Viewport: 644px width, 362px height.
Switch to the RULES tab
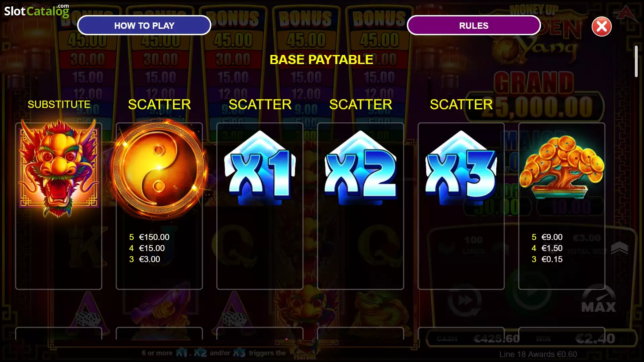[x=474, y=25]
